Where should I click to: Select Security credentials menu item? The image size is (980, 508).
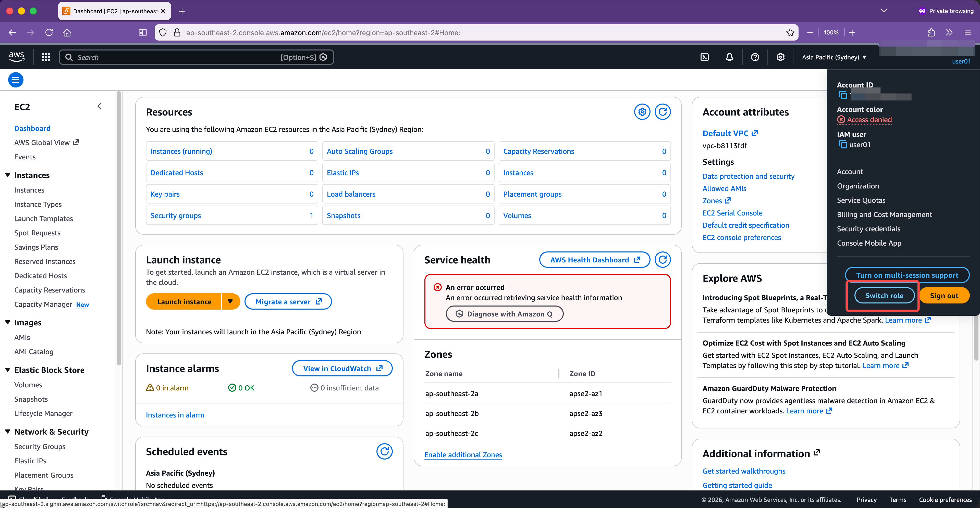(x=868, y=228)
